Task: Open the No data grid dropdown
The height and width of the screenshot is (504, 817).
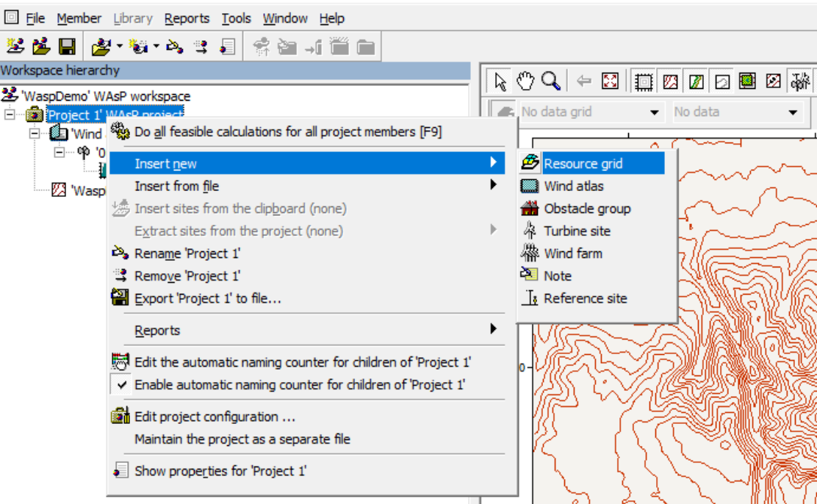Action: coord(655,112)
